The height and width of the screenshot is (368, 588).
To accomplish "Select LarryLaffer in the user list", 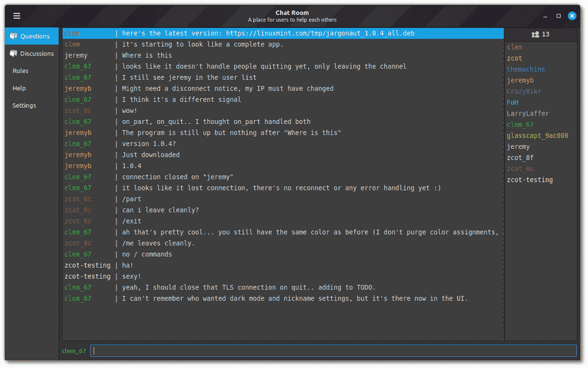I will point(528,114).
